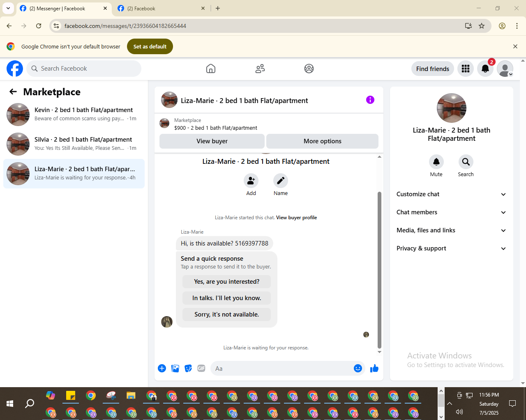The height and width of the screenshot is (420, 526).
Task: Open conversation info purple icon
Action: click(x=370, y=100)
